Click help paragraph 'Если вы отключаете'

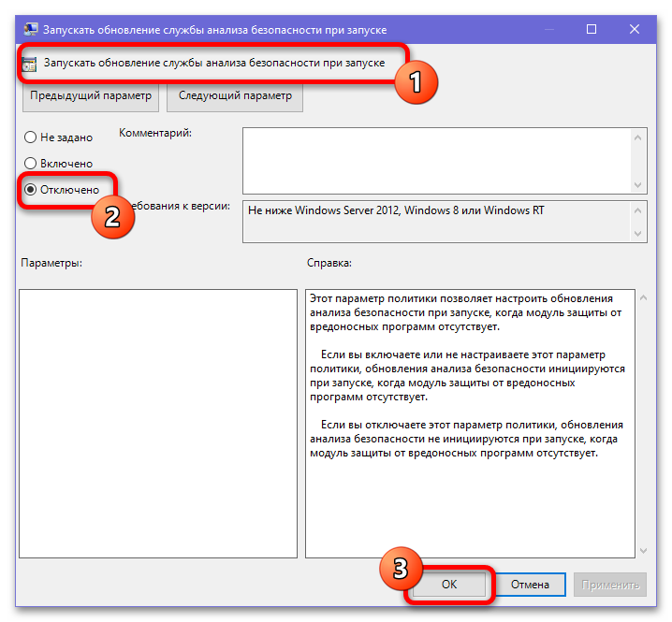466,439
